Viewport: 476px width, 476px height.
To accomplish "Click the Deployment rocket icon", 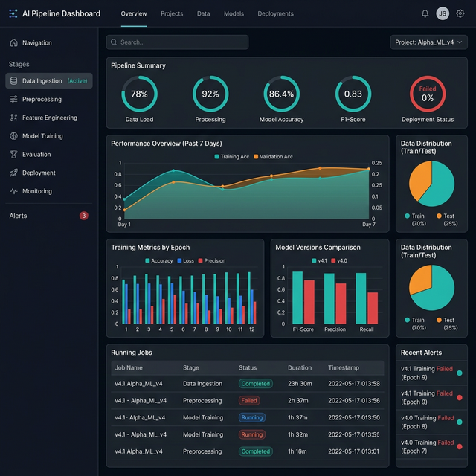I will point(14,173).
